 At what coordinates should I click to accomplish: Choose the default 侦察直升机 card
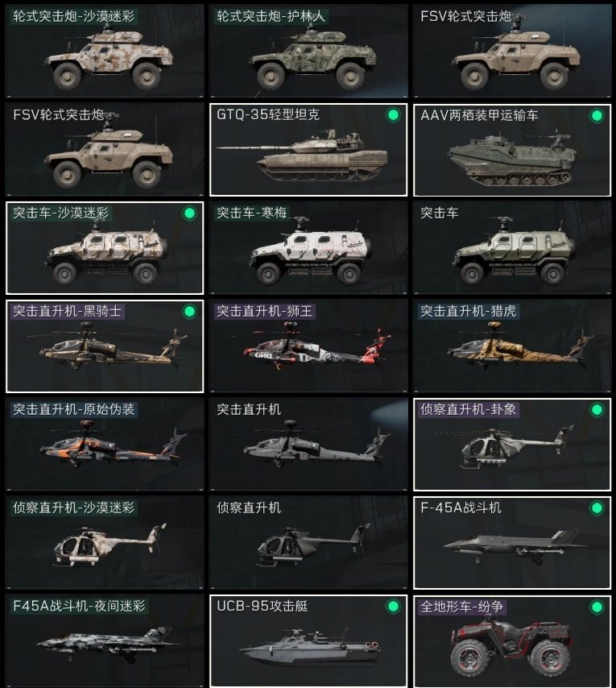[x=308, y=543]
